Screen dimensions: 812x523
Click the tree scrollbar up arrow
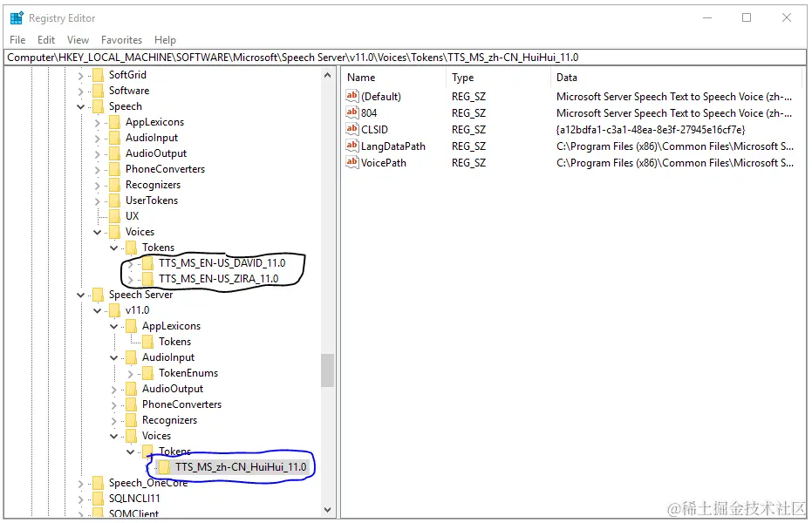[x=327, y=76]
